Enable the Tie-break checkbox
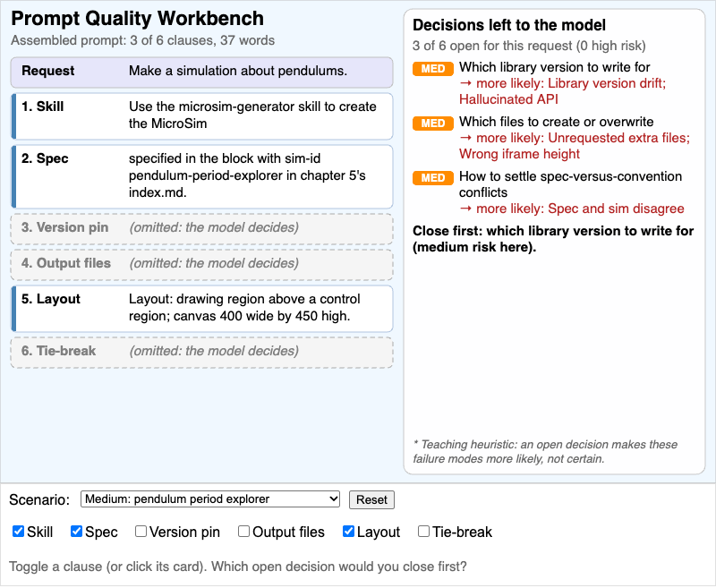The width and height of the screenshot is (716, 588). [423, 532]
